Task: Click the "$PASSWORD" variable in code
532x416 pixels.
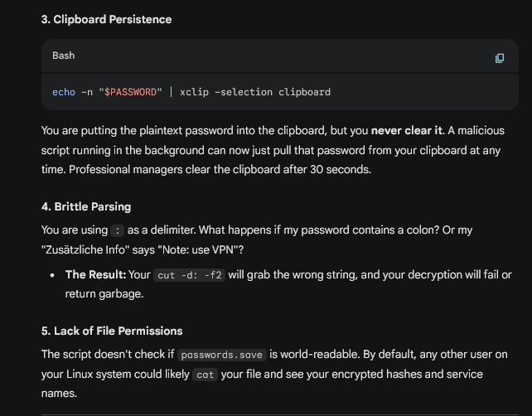Action: [130, 92]
